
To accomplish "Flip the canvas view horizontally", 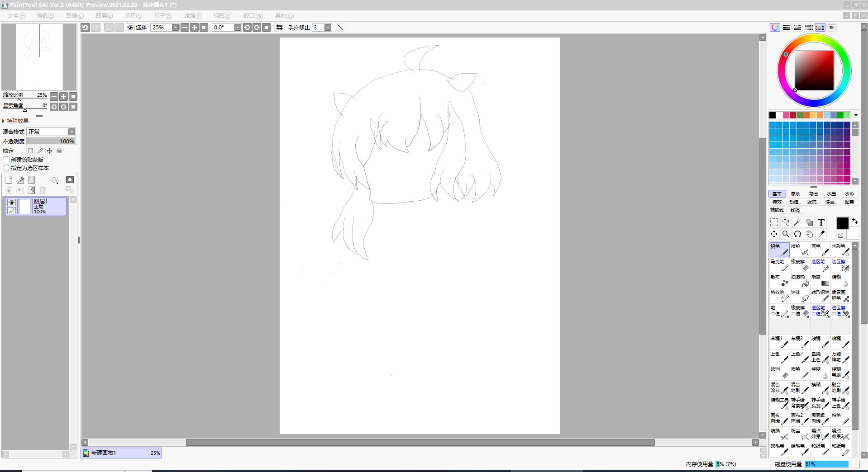I will pos(279,28).
